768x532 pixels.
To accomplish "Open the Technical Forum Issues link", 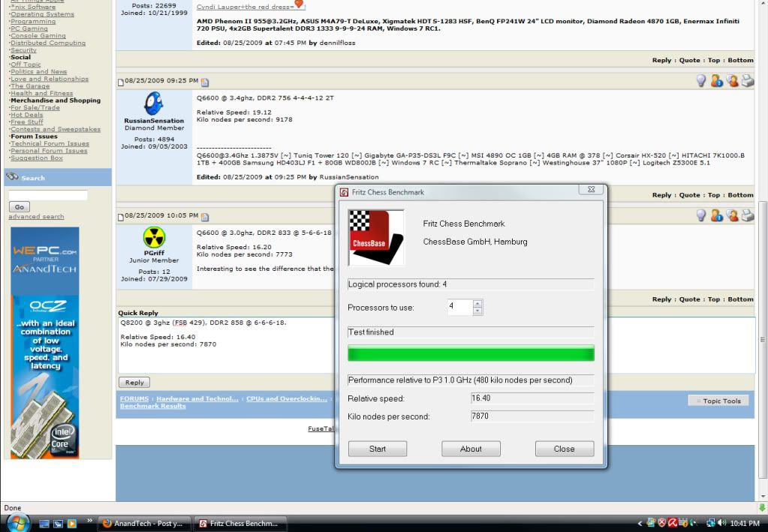I will (50, 143).
